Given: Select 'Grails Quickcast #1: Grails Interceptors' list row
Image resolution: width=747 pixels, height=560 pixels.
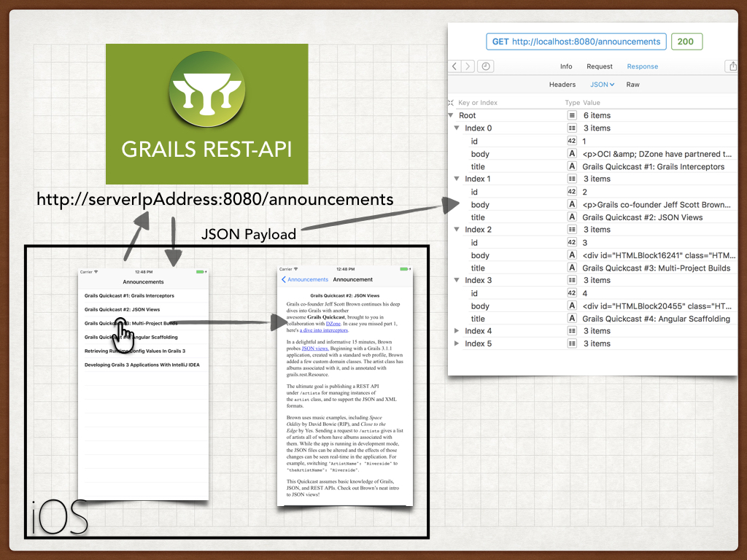Looking at the screenshot, I should pos(144,296).
